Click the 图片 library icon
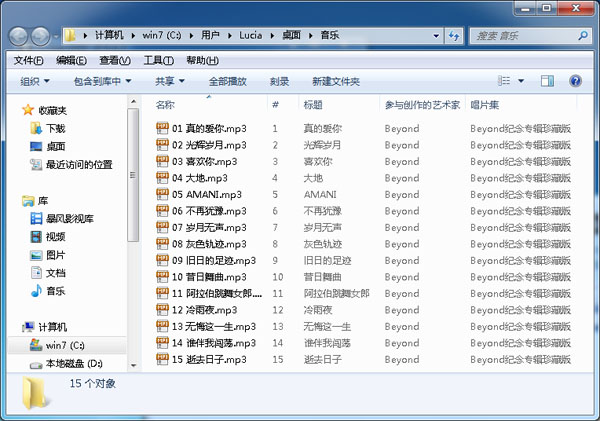This screenshot has width=600, height=421. coord(36,255)
